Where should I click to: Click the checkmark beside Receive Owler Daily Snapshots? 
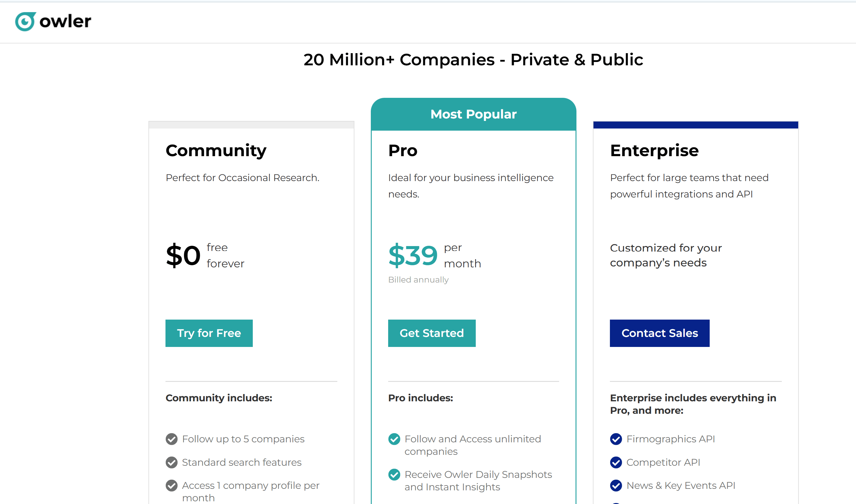pyautogui.click(x=394, y=475)
